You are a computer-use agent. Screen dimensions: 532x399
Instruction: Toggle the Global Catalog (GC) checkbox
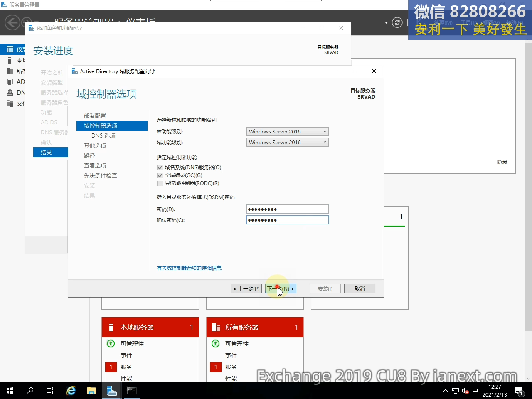click(160, 175)
